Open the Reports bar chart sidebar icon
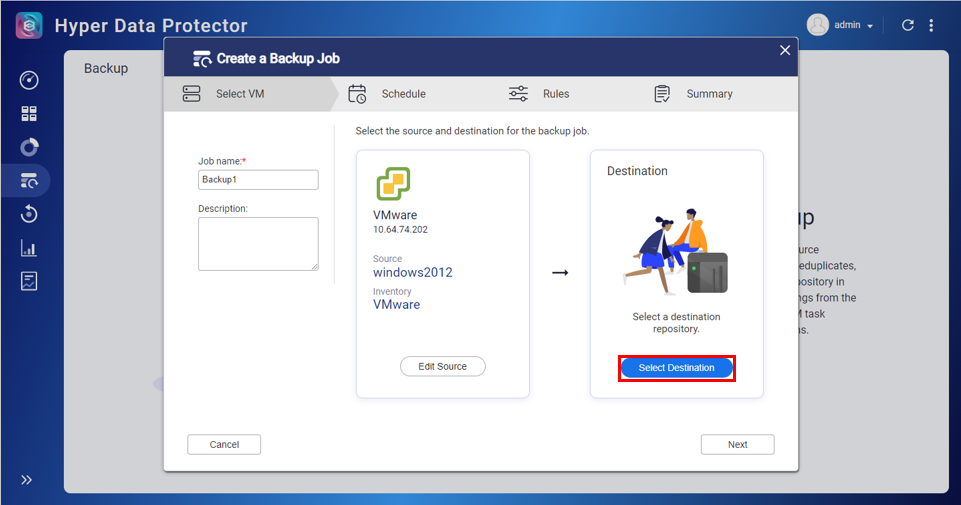The height and width of the screenshot is (505, 961). click(x=29, y=248)
